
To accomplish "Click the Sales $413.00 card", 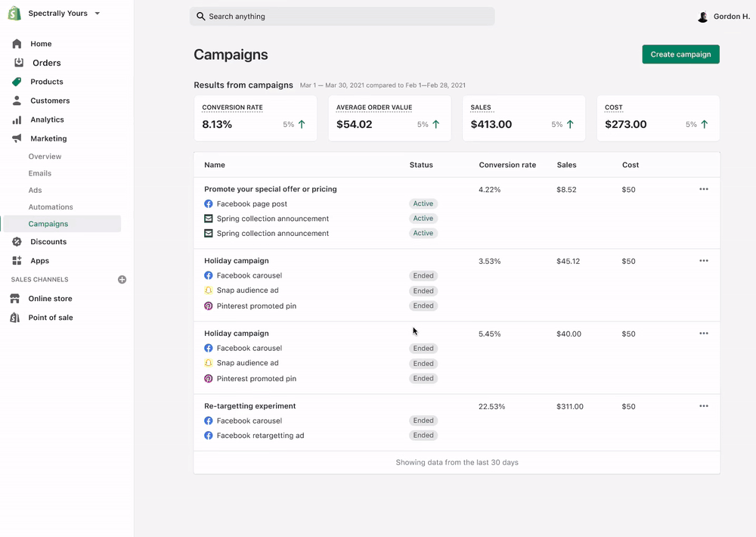I will (x=524, y=118).
